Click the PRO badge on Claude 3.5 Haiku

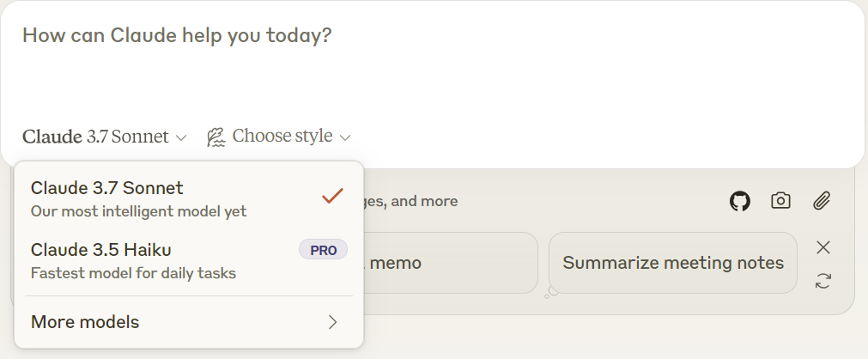click(x=323, y=250)
